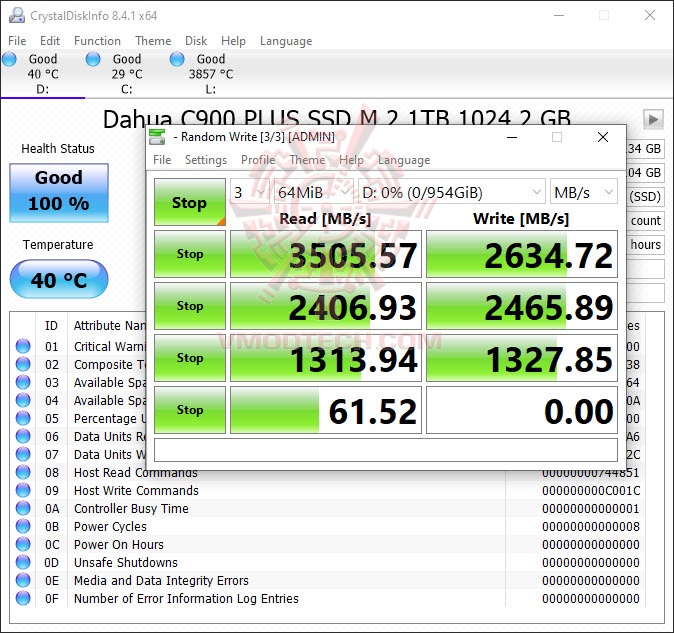Click Stop button in the 1313.94 row
674x633 pixels.
point(190,358)
